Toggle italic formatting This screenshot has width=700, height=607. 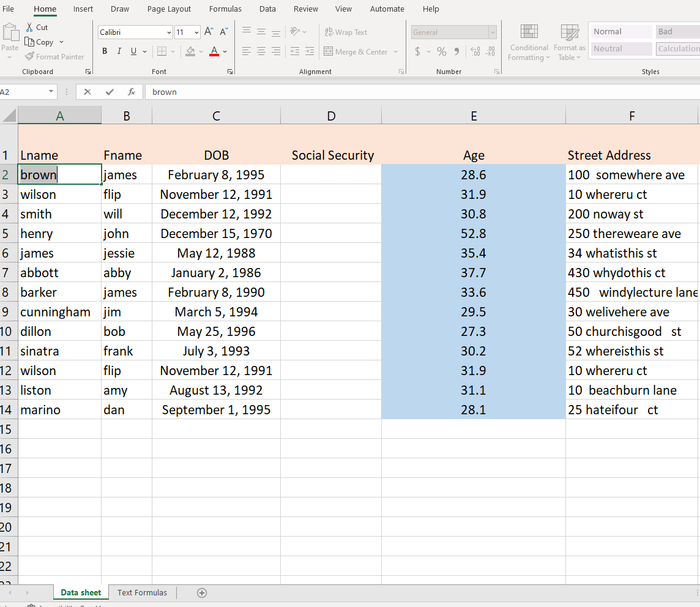point(119,51)
